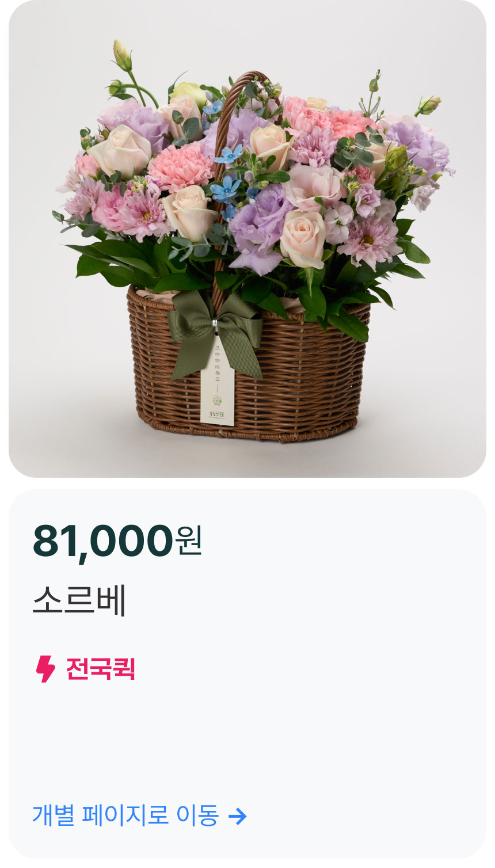Screen dimensions: 495x868
Task: Click the cream rose at front right
Action: pos(303,238)
